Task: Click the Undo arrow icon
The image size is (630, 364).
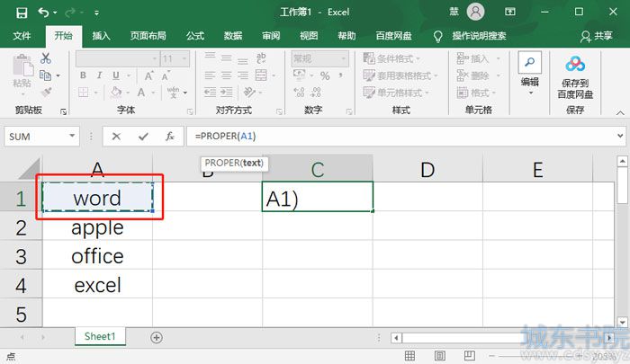Action: (43, 13)
